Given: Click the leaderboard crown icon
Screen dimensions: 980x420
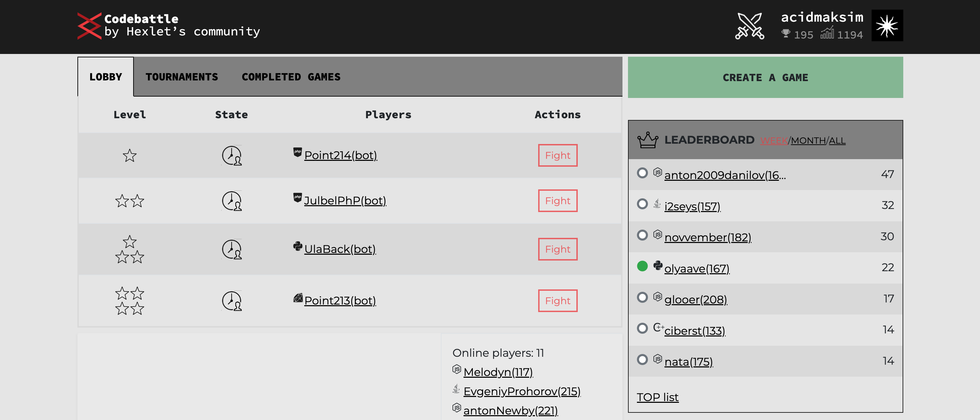Looking at the screenshot, I should [648, 140].
